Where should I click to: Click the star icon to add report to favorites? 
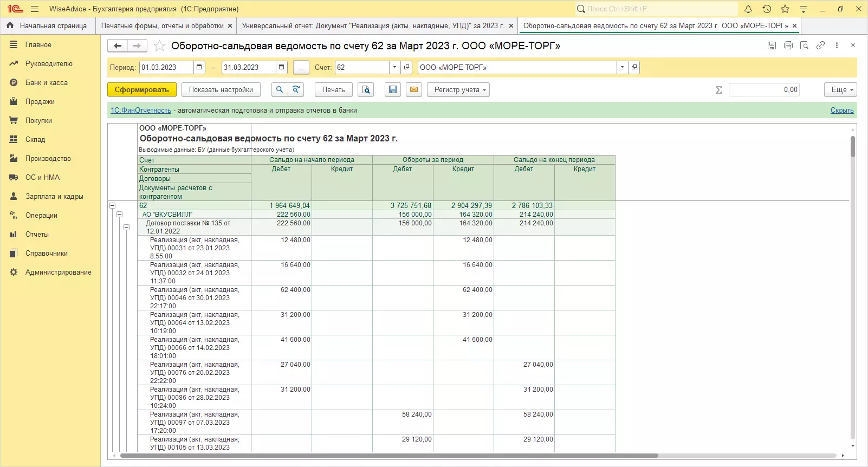click(159, 46)
